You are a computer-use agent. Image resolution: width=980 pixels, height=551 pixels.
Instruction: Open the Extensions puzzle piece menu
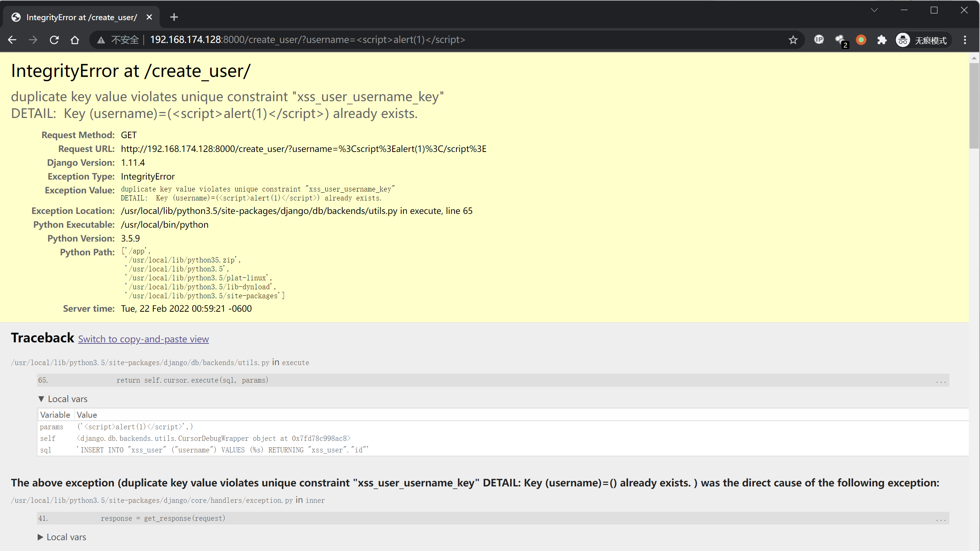(x=882, y=40)
